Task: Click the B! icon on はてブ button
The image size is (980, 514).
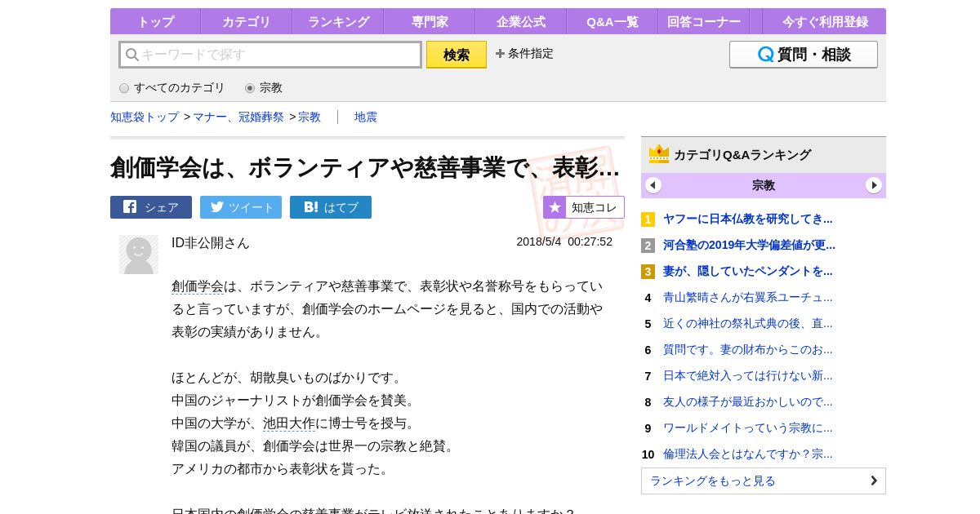Action: [x=311, y=206]
